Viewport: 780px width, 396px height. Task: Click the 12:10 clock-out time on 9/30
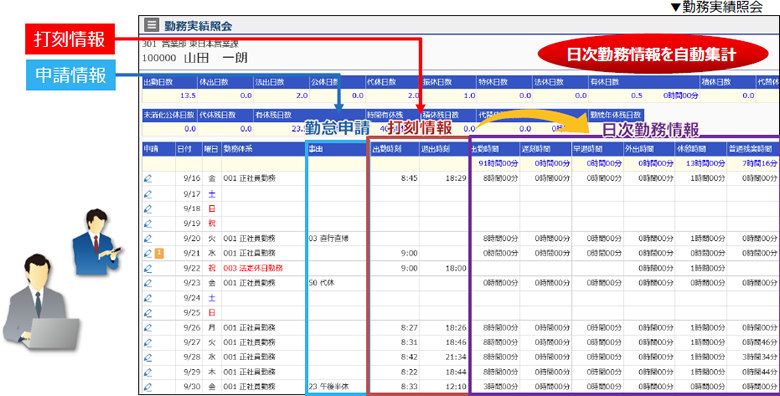[456, 387]
